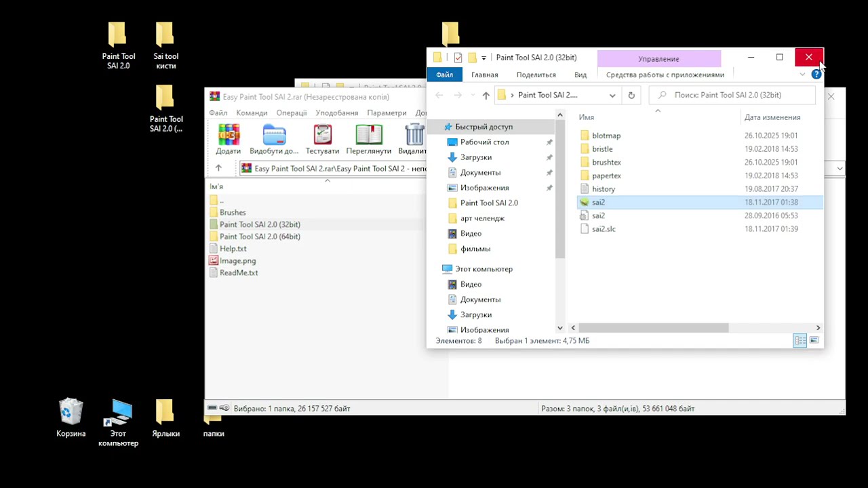
Task: Open арт челендж in the navigation pane
Action: 482,218
